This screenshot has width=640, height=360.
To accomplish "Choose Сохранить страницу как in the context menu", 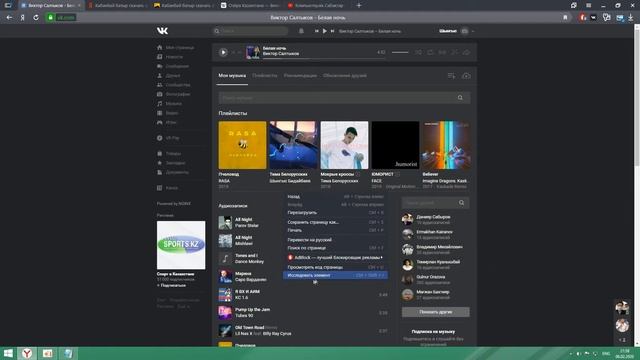I will [x=335, y=222].
